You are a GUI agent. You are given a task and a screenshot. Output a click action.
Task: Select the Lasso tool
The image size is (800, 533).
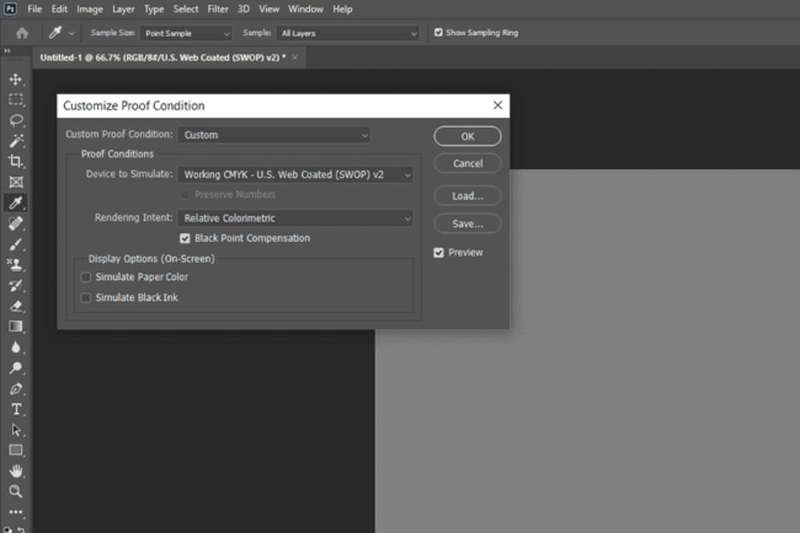pos(16,120)
